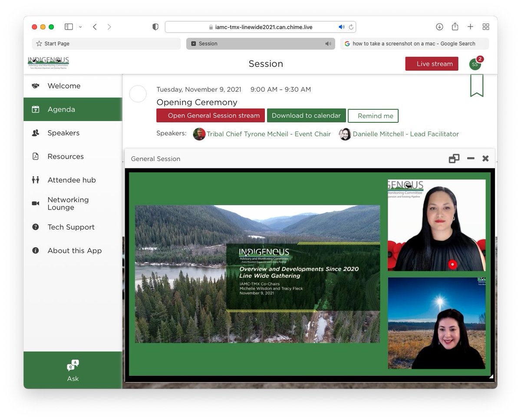This screenshot has width=521, height=420.
Task: Bookmark the Opening Ceremony session
Action: (476, 85)
